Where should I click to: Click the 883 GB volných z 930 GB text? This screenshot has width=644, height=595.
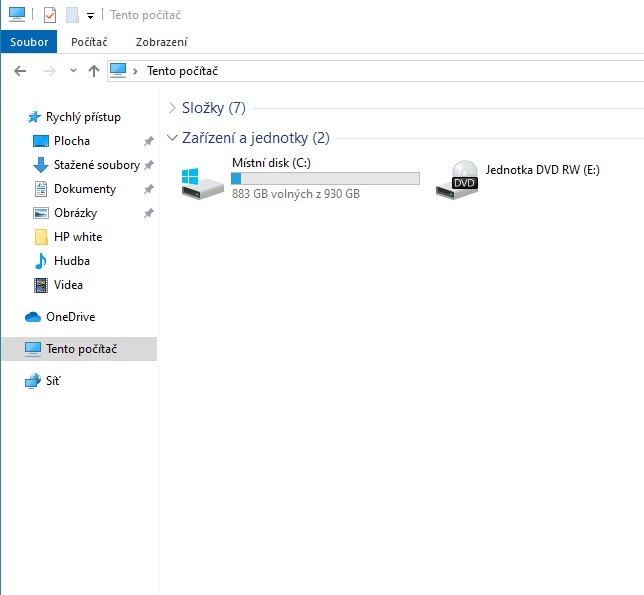click(x=296, y=194)
